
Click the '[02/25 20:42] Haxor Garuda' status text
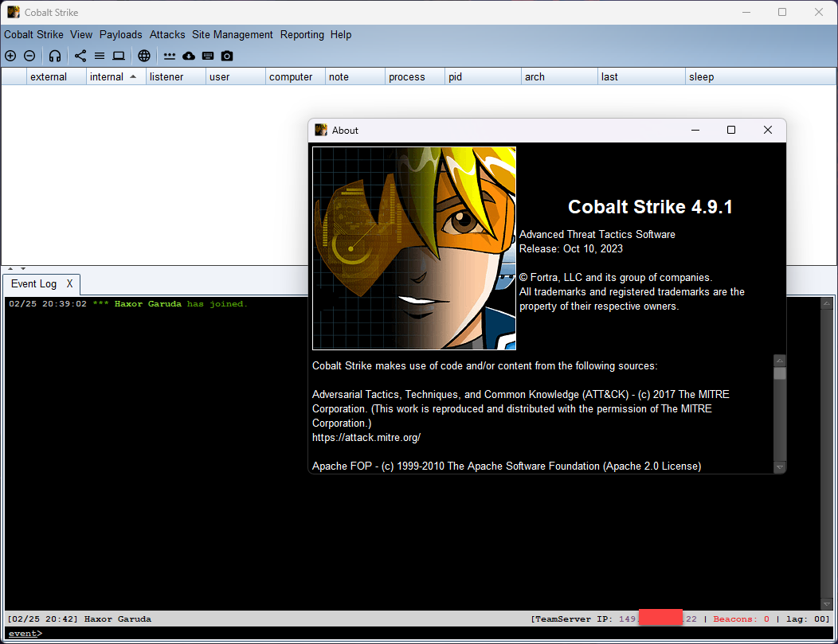(79, 619)
